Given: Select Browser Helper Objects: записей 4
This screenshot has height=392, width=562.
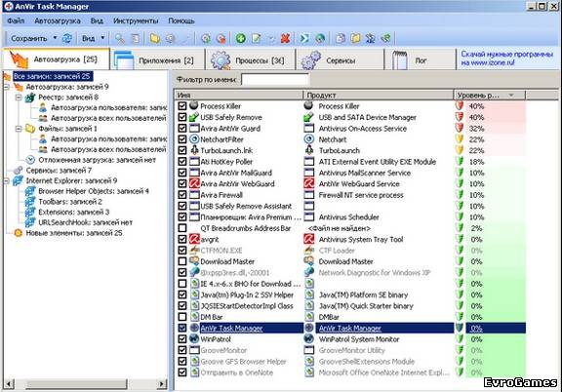Looking at the screenshot, I should tap(94, 191).
